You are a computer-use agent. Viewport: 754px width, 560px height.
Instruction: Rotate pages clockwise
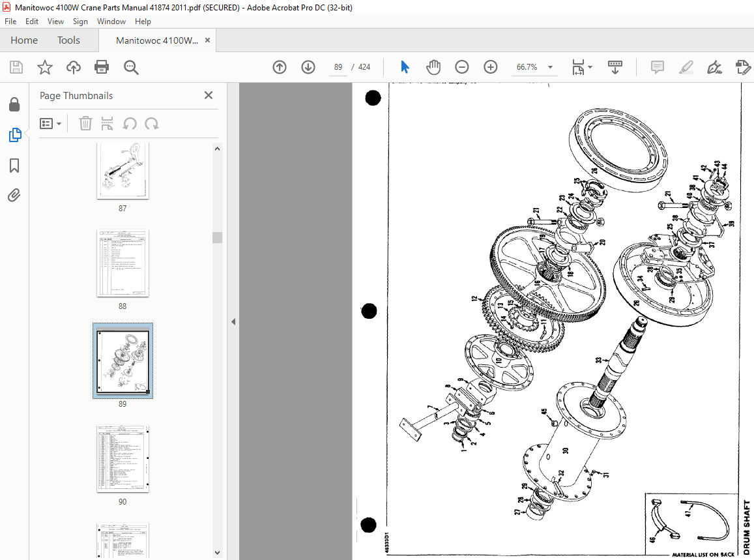(x=151, y=124)
